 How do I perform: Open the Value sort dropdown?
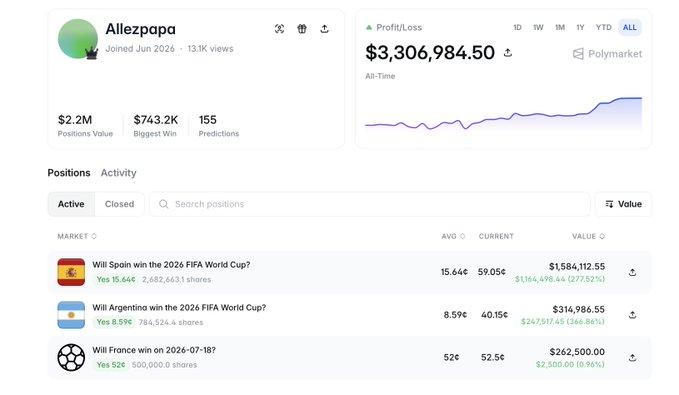[623, 204]
